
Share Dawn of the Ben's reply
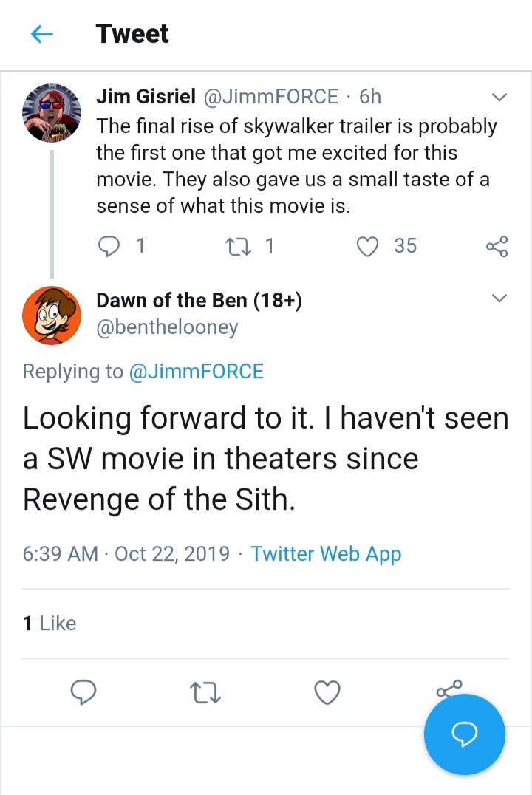click(449, 689)
